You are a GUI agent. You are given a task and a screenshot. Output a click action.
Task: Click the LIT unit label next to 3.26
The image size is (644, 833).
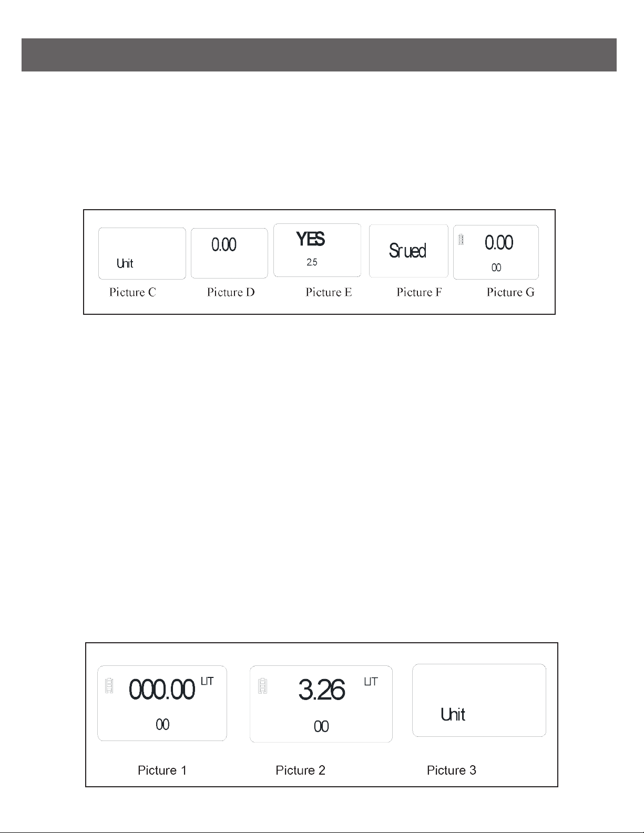click(371, 682)
